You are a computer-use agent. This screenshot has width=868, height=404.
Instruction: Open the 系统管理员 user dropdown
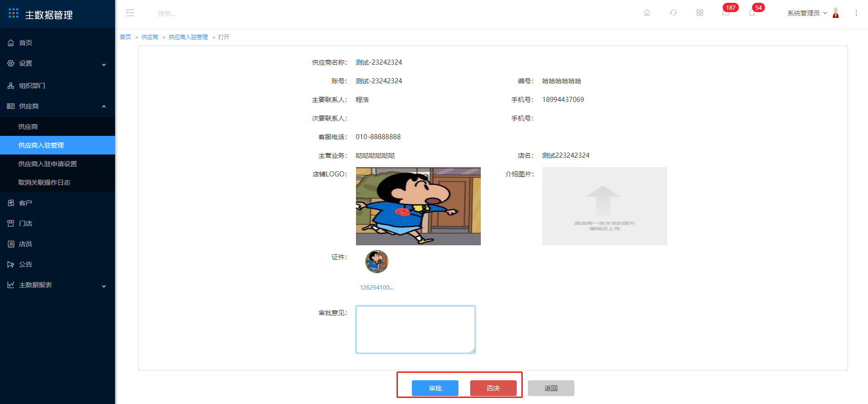807,13
